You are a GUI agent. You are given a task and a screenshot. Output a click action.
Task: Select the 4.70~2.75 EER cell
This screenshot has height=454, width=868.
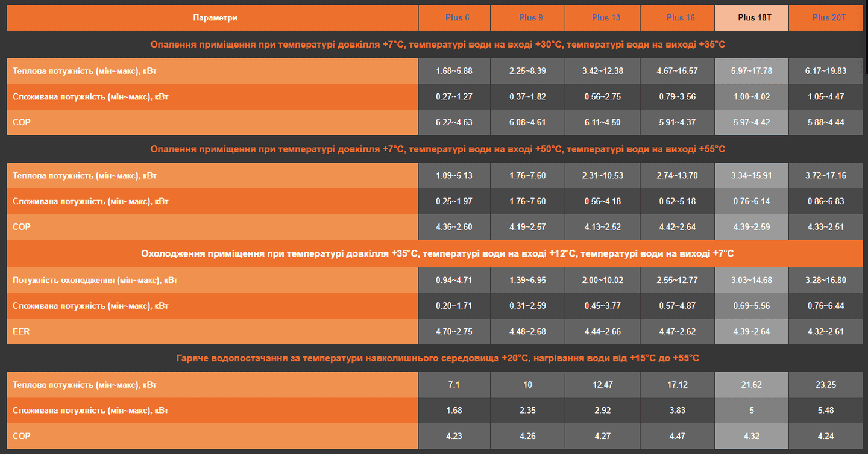coord(454,331)
